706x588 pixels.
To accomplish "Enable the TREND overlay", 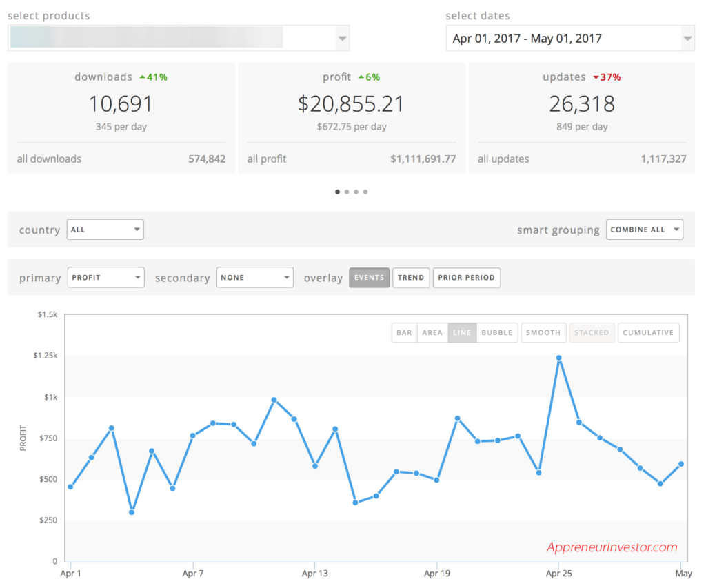I will click(411, 278).
